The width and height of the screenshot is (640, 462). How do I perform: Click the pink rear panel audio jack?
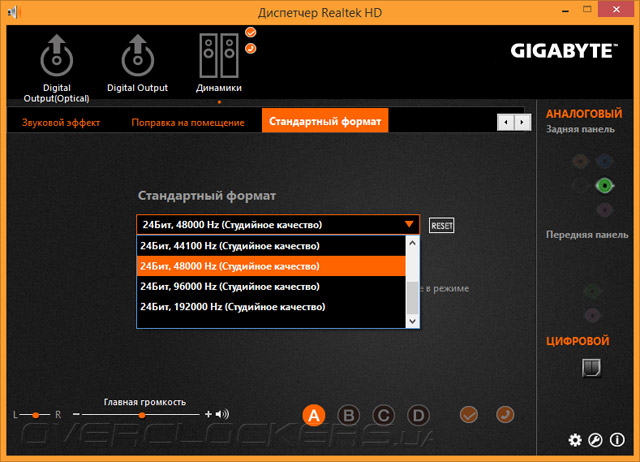[x=604, y=210]
